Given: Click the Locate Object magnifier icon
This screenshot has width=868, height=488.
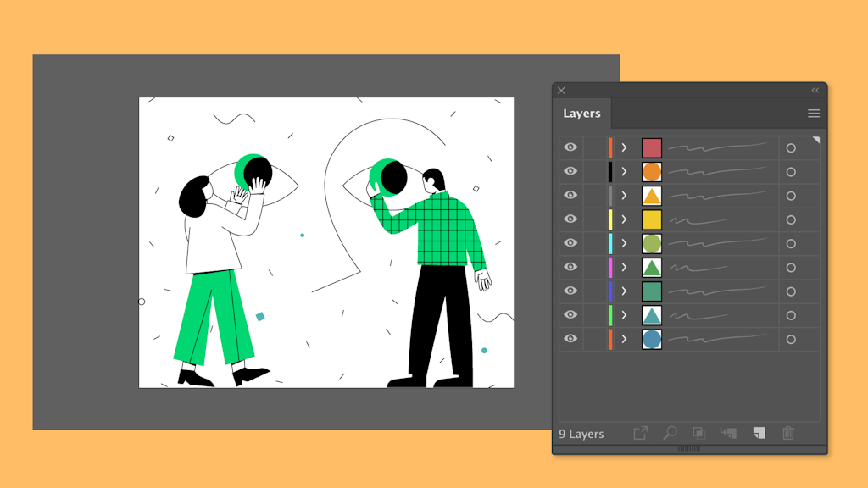Looking at the screenshot, I should click(670, 433).
